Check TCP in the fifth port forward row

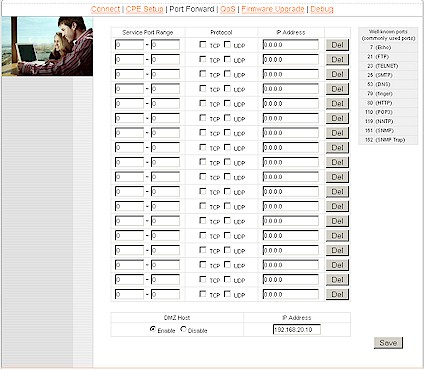tap(203, 103)
